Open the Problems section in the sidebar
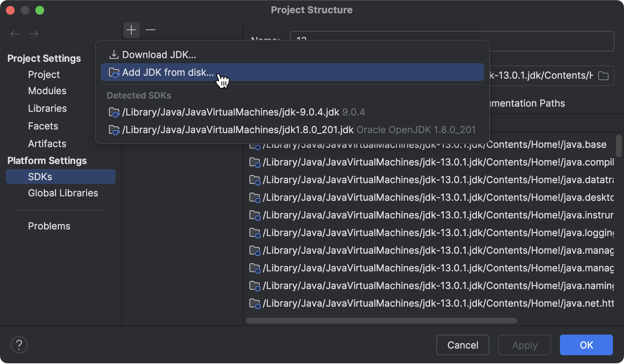 pyautogui.click(x=49, y=226)
